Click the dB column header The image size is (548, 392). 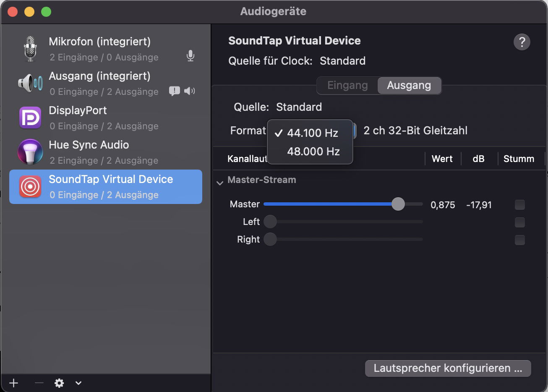pyautogui.click(x=478, y=159)
